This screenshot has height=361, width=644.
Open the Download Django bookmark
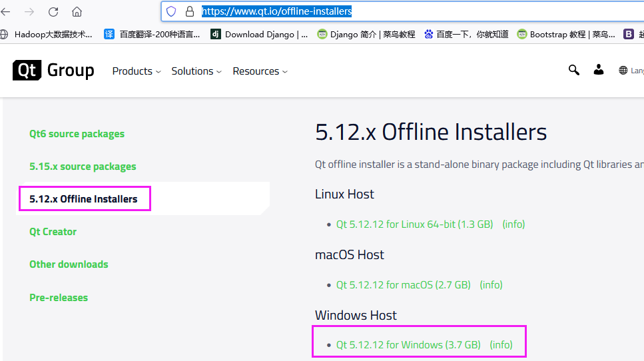(x=259, y=35)
